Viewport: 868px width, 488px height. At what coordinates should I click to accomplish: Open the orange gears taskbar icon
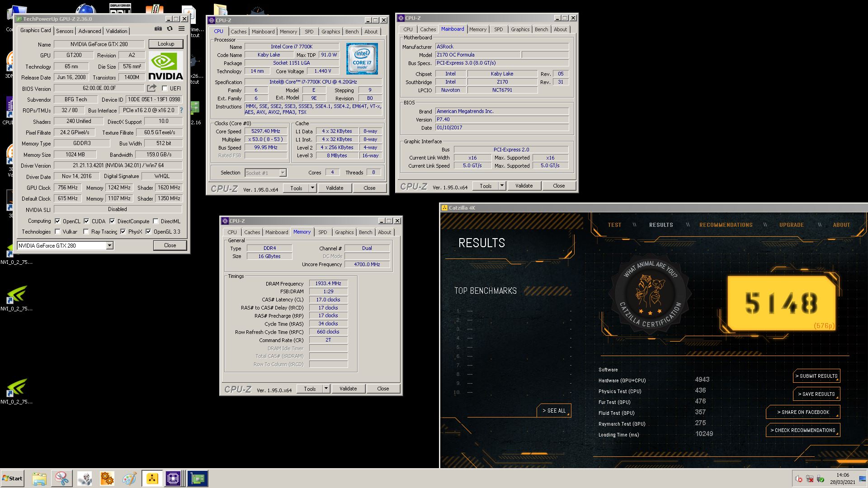107,479
